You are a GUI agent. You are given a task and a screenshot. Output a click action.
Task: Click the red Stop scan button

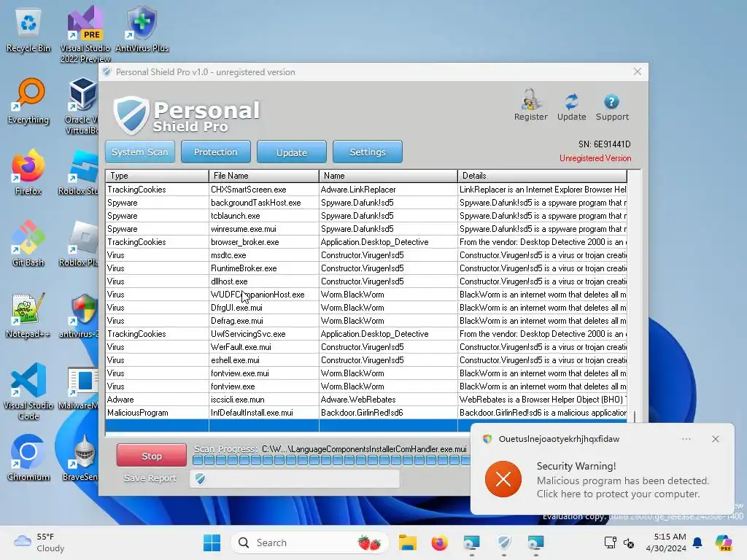152,456
